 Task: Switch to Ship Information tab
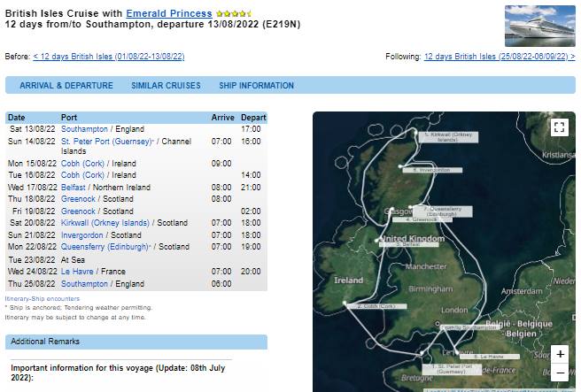[x=257, y=86]
